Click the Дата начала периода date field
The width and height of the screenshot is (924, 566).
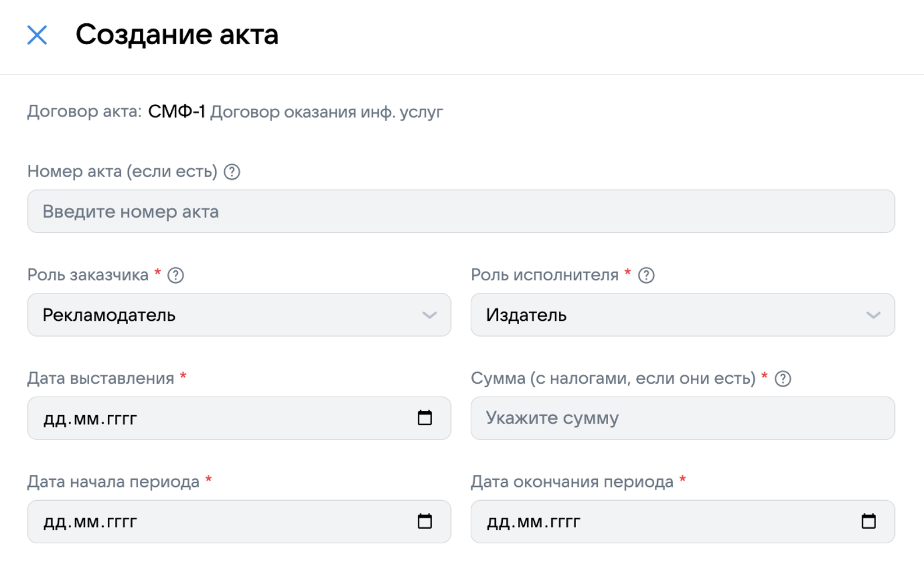pos(239,521)
